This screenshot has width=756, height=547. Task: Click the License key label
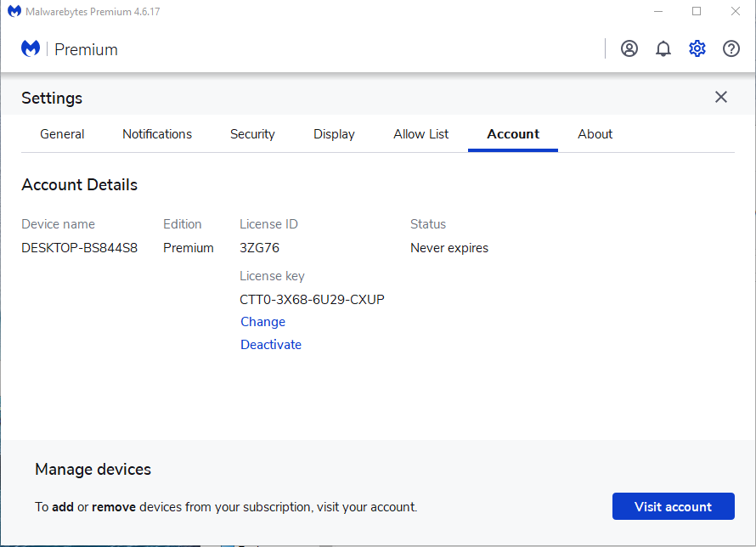point(272,276)
